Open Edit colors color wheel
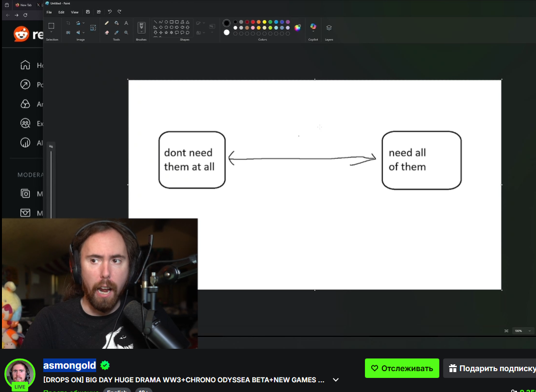The image size is (536, 392). pos(297,28)
